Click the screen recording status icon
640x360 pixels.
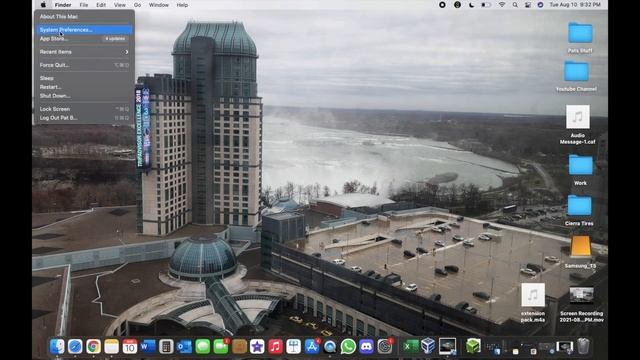442,5
